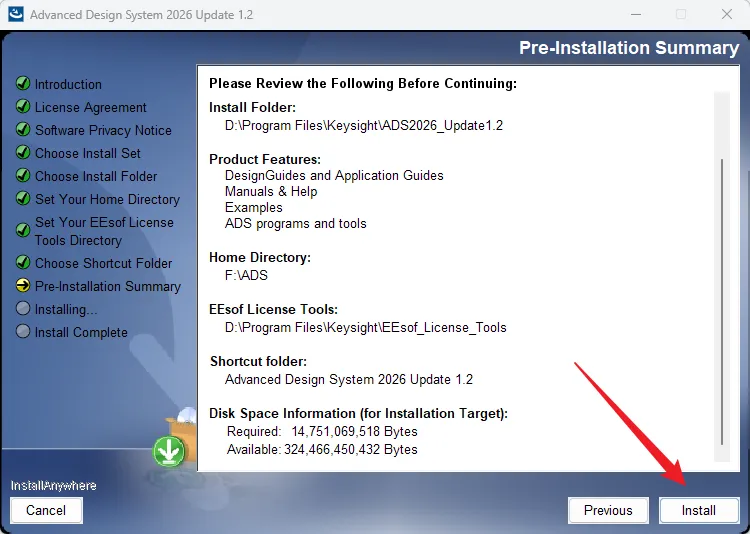Click yellow arrow icon beside Pre-Installation Summary

(x=23, y=286)
